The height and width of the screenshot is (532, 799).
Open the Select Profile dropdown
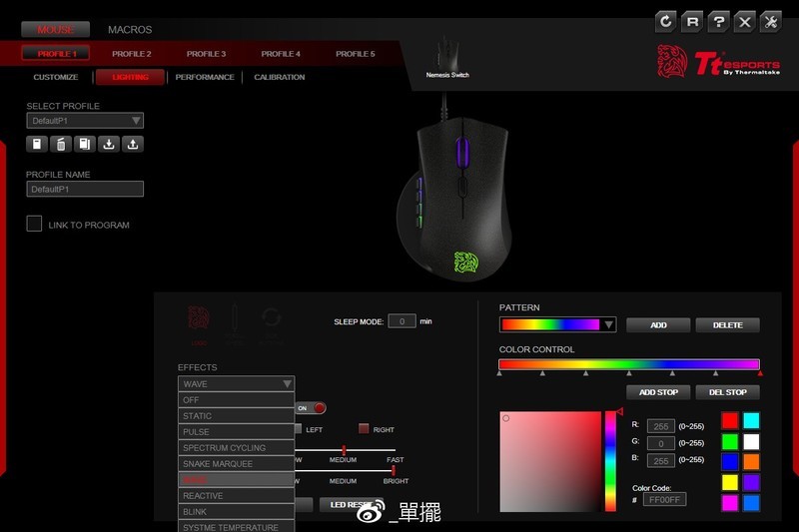coord(85,121)
